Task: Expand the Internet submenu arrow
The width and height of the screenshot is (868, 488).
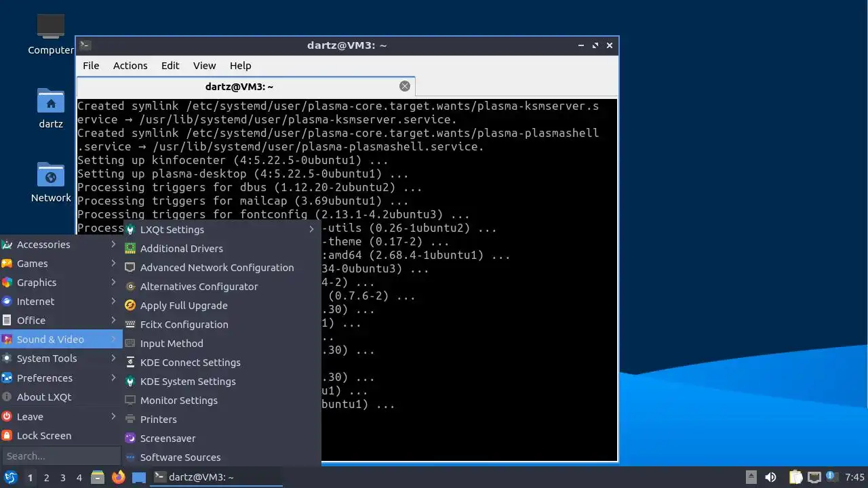Action: (x=114, y=301)
